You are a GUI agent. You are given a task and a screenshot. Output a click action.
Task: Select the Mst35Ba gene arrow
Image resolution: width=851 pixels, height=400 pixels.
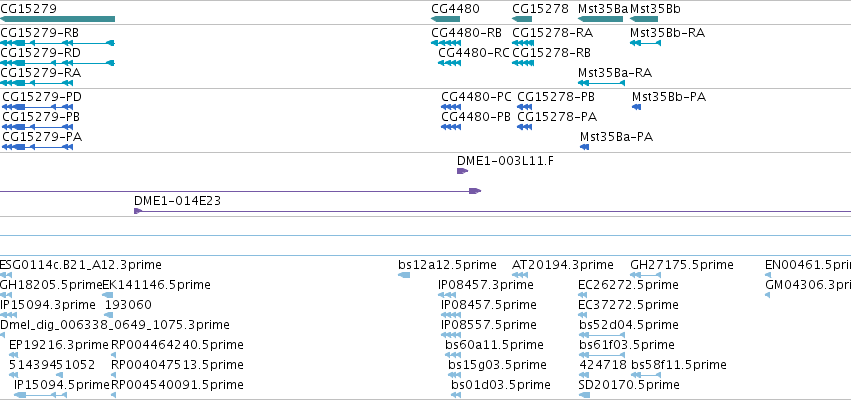[x=601, y=20]
